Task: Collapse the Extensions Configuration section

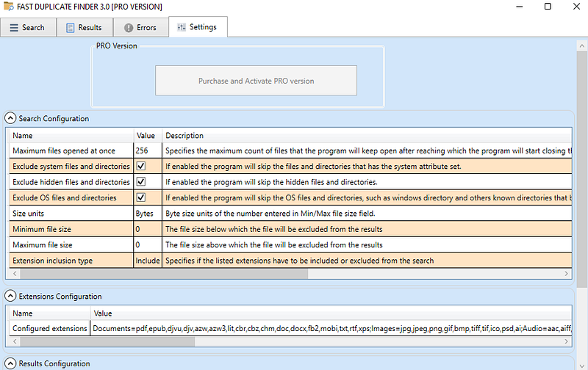Action: point(10,297)
